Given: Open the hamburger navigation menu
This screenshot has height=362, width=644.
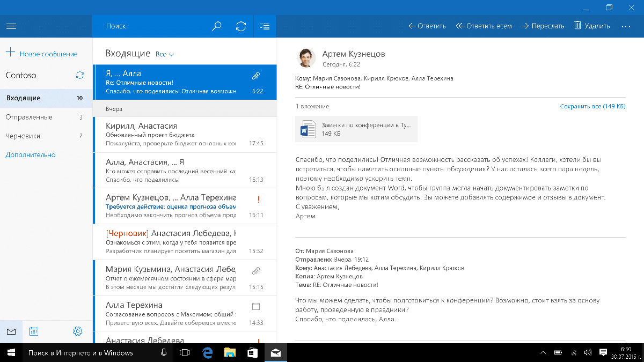Looking at the screenshot, I should pos(11,26).
